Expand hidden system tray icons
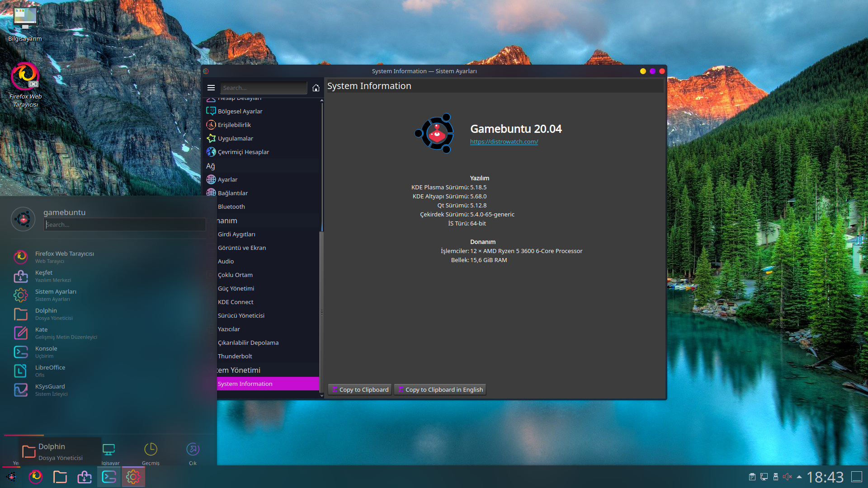Viewport: 868px width, 488px height. point(800,477)
